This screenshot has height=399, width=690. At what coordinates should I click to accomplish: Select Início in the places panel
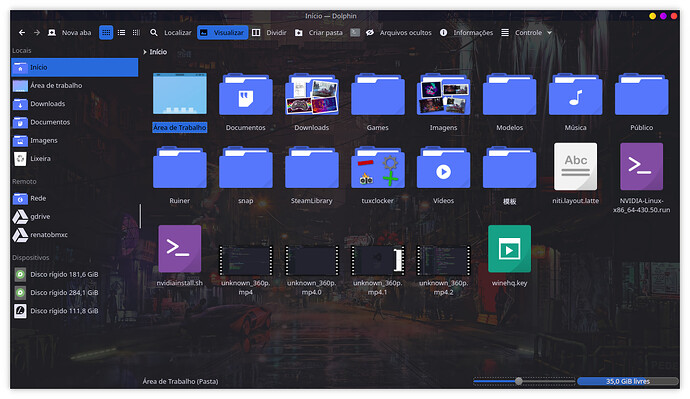[x=74, y=67]
